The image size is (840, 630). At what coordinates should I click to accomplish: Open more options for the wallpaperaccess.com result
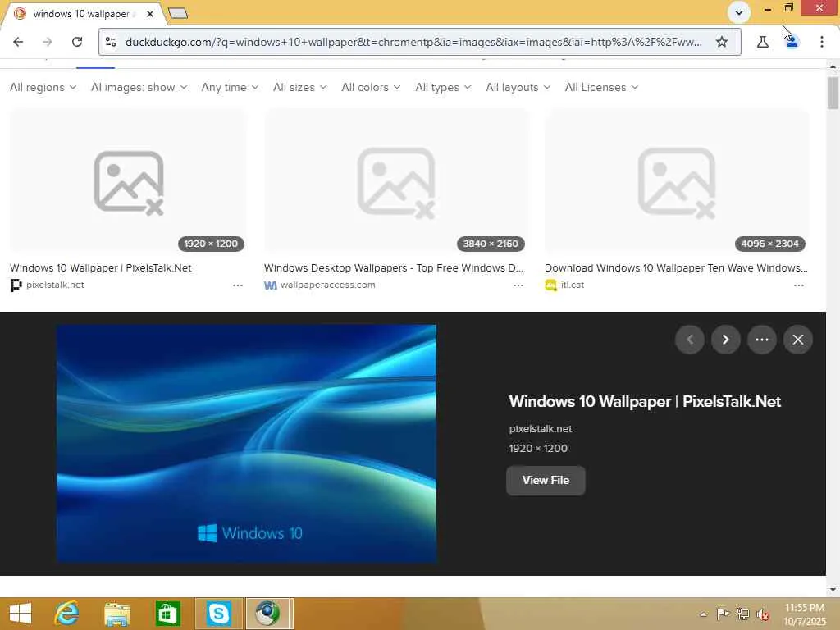pyautogui.click(x=518, y=285)
